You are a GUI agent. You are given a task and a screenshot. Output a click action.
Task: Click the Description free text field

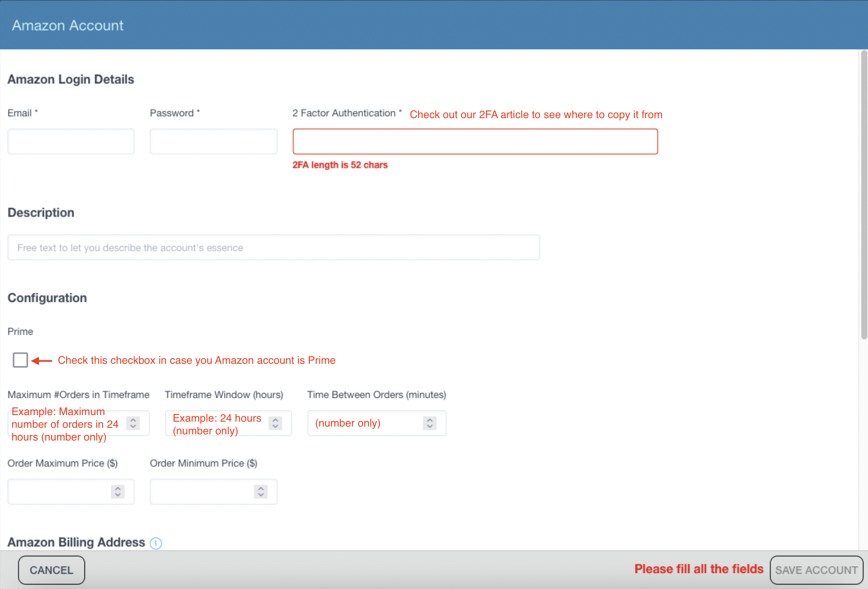click(x=273, y=247)
